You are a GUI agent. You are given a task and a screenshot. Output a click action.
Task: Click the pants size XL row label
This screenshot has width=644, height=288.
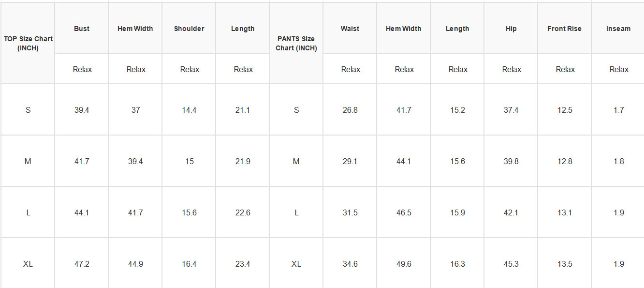tap(296, 264)
